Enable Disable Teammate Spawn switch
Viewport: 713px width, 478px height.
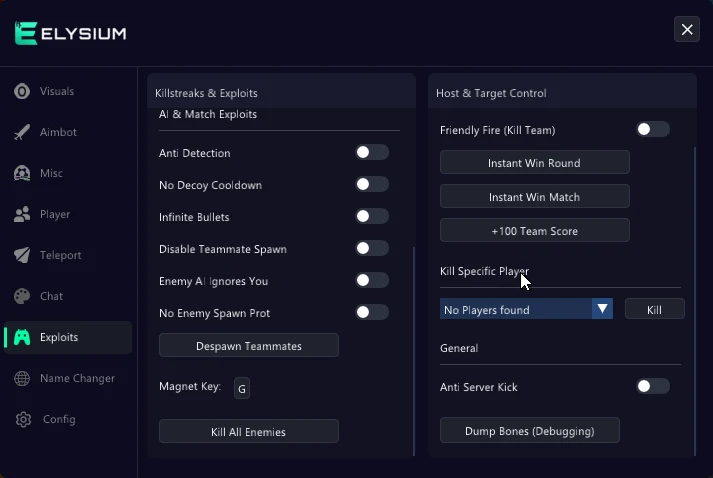click(x=372, y=248)
